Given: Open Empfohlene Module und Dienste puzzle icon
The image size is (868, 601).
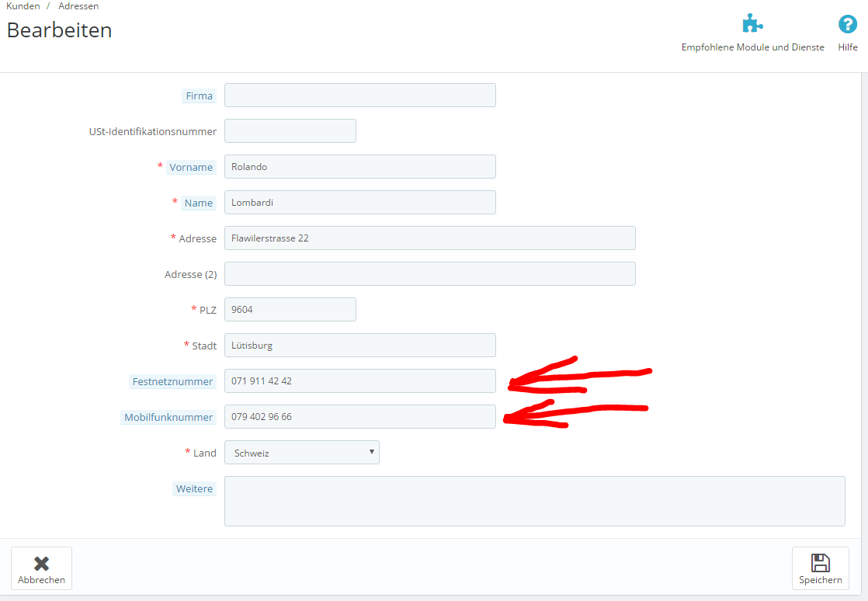Looking at the screenshot, I should tap(752, 24).
